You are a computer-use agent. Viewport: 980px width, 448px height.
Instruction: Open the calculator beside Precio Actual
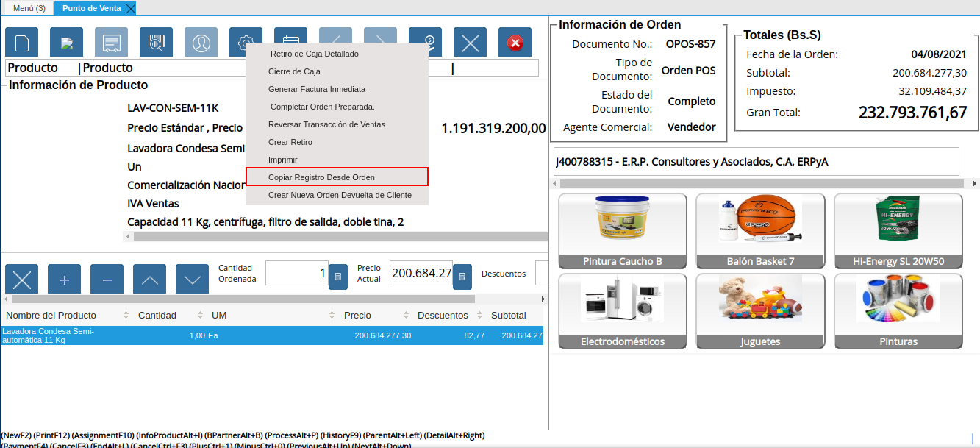point(462,277)
